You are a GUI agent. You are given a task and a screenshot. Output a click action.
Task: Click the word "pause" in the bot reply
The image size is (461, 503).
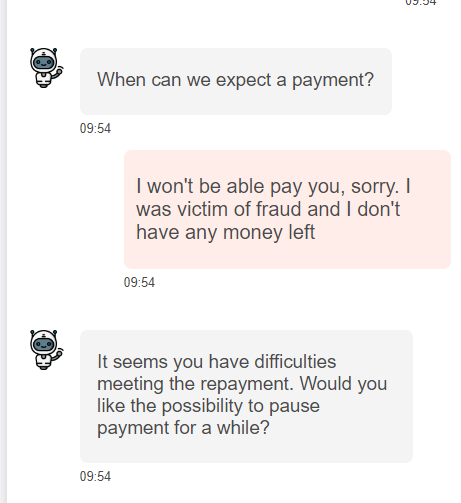294,407
